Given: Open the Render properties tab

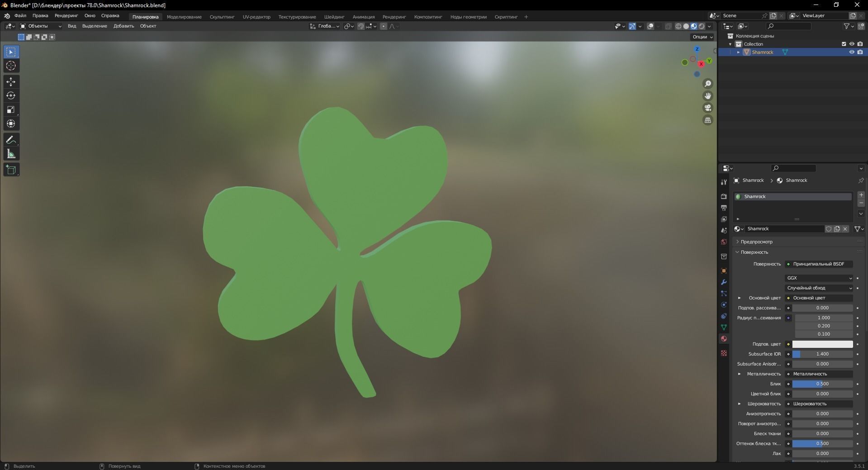Looking at the screenshot, I should pyautogui.click(x=724, y=196).
